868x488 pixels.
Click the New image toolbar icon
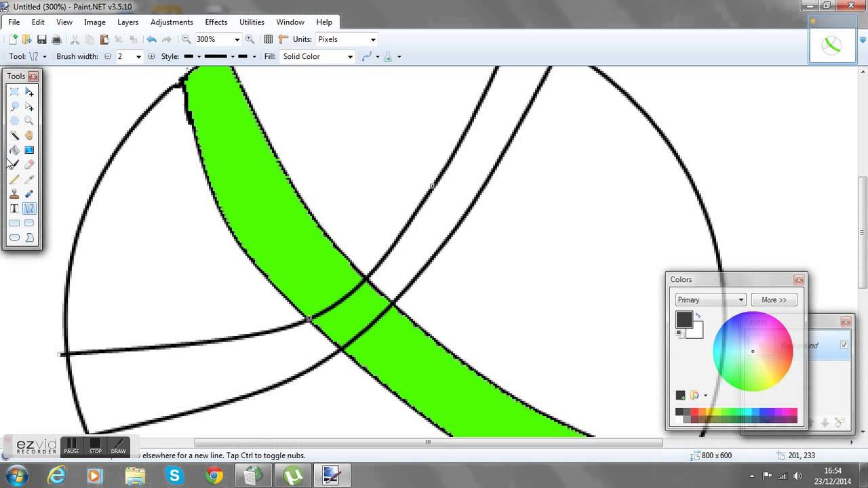pyautogui.click(x=14, y=39)
